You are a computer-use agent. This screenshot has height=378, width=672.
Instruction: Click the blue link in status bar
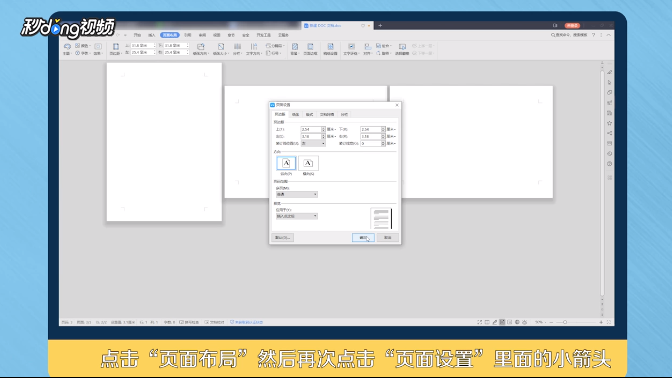click(x=247, y=322)
